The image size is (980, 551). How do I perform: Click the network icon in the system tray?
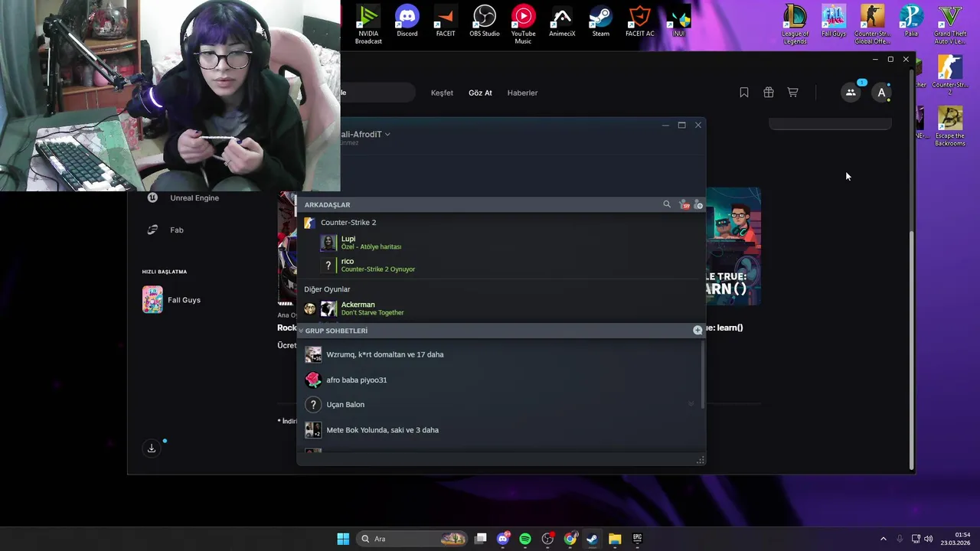pyautogui.click(x=916, y=539)
